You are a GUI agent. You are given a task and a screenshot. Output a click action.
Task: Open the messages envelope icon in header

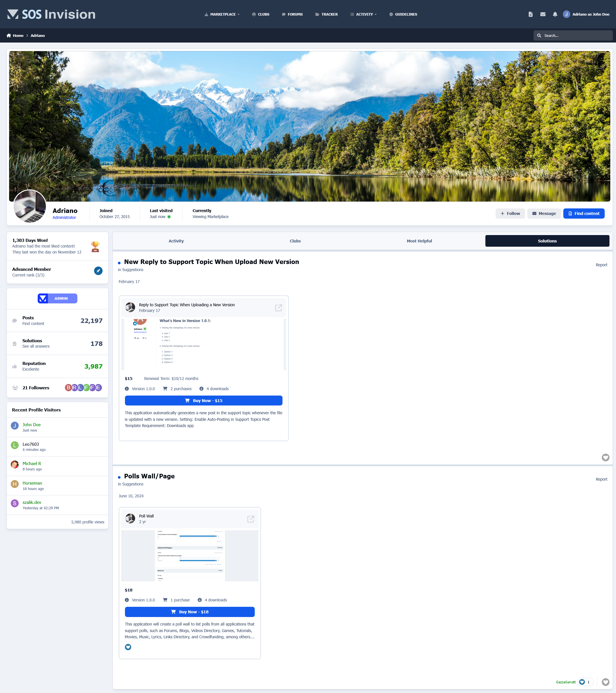point(543,14)
